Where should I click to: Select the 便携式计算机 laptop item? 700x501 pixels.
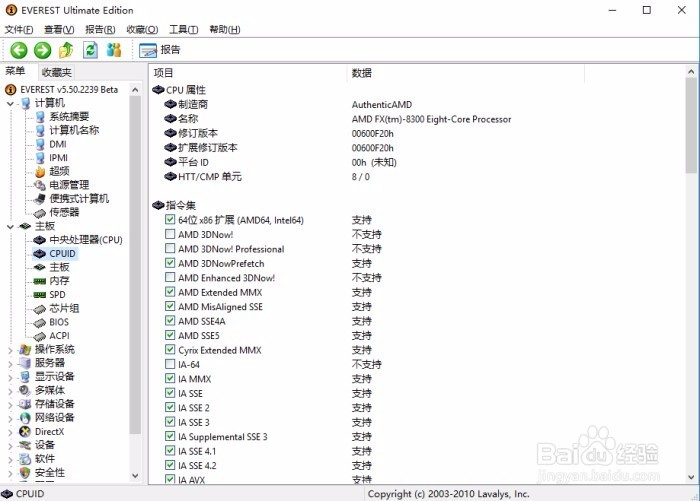pos(79,199)
